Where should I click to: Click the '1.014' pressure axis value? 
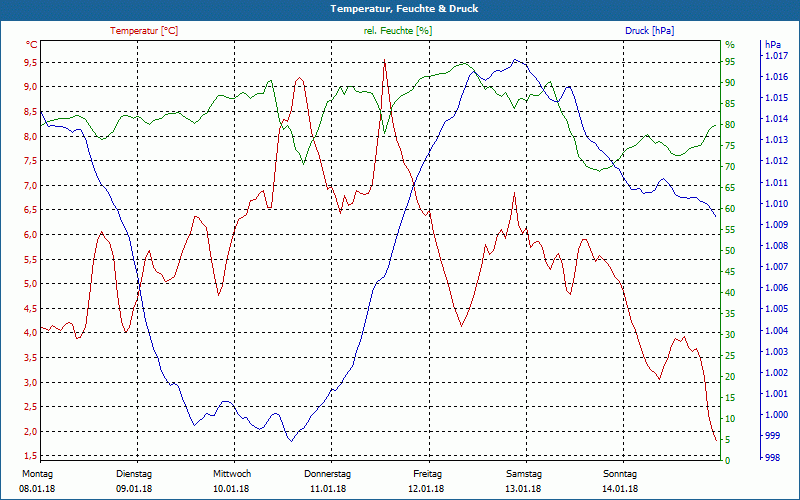click(776, 119)
